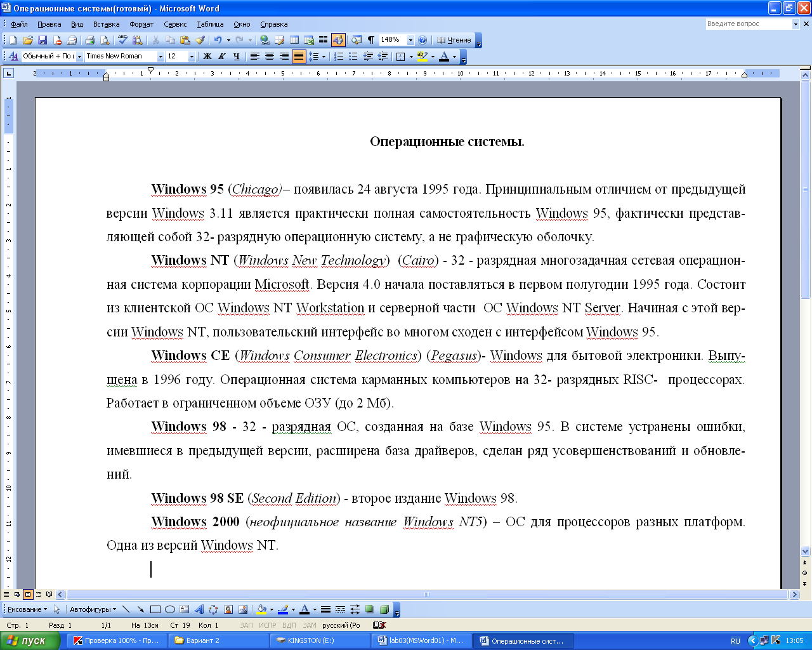
Task: Open the Таблица menu
Action: click(x=210, y=24)
